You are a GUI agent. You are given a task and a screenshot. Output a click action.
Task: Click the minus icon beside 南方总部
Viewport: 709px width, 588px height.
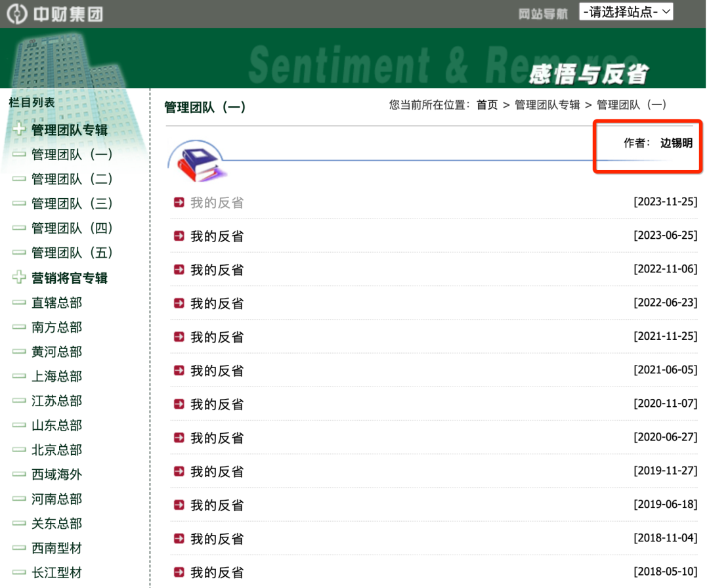pos(19,326)
